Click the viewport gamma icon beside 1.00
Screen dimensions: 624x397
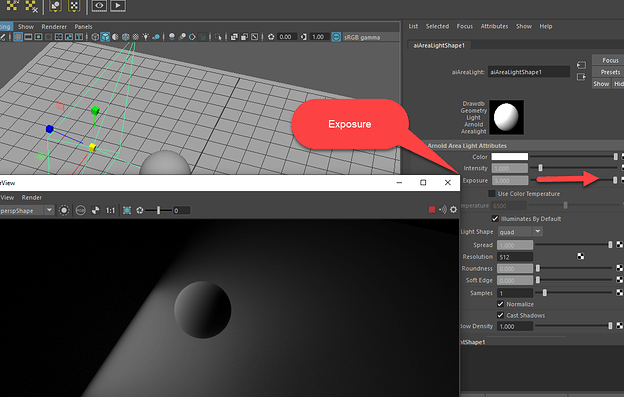[304, 37]
